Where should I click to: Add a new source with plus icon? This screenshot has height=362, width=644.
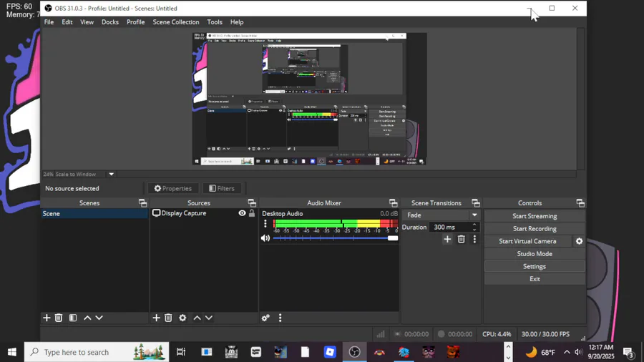pyautogui.click(x=156, y=318)
